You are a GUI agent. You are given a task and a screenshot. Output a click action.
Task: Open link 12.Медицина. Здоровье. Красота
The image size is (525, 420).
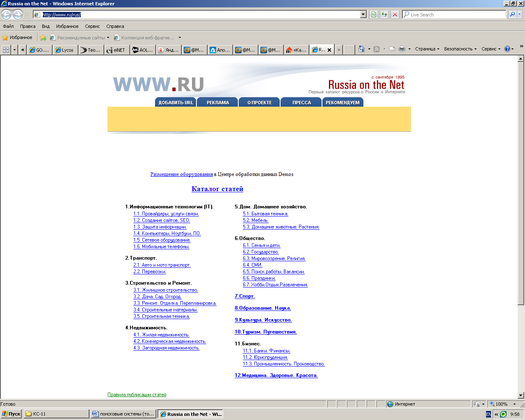click(x=276, y=375)
